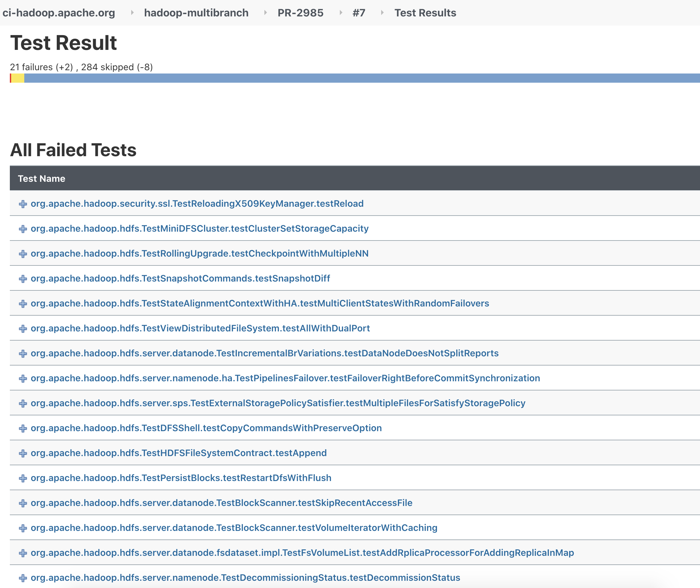Click yellow skipped segment of result bar

tap(18, 78)
